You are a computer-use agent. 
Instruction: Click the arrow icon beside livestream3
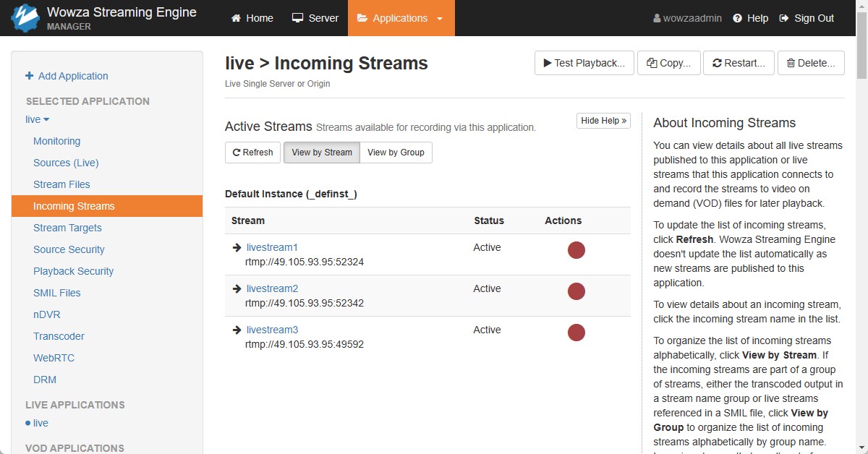click(237, 330)
